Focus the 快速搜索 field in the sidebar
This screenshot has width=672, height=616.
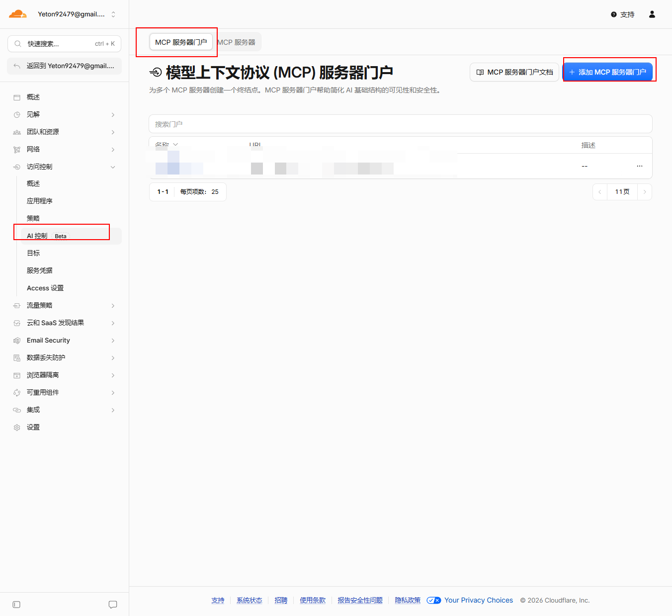[65, 44]
